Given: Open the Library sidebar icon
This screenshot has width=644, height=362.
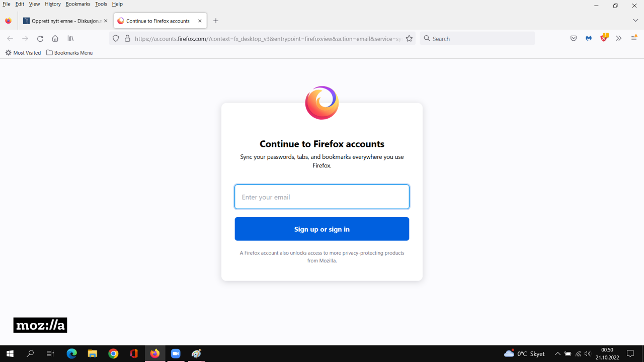Looking at the screenshot, I should click(x=70, y=39).
